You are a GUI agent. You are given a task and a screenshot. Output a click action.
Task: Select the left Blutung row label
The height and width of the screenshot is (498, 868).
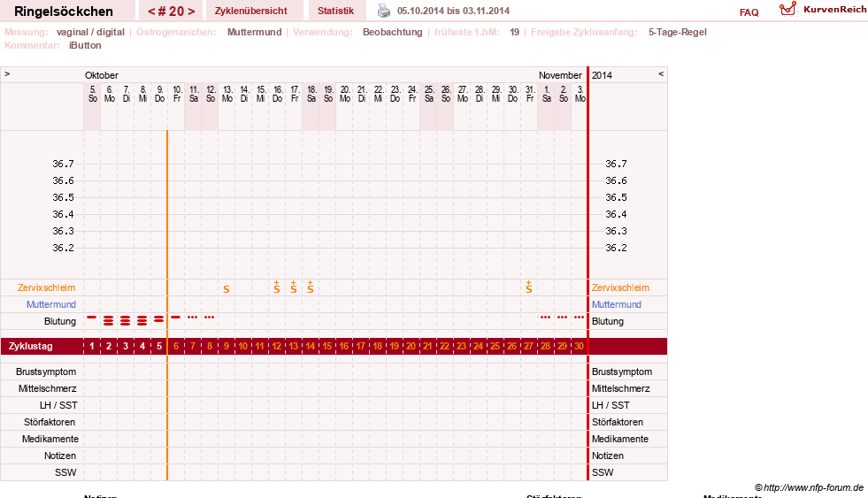click(60, 321)
